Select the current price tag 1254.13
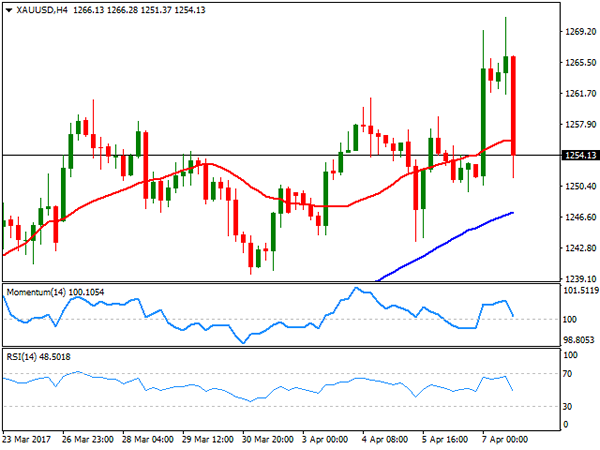The height and width of the screenshot is (450, 600). tap(580, 155)
